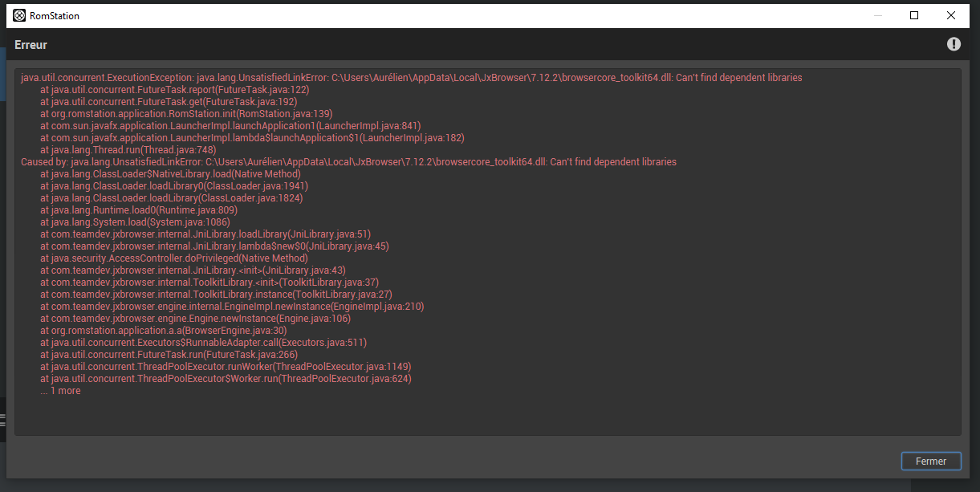This screenshot has width=980, height=492.
Task: Click the FutureTask.get(FutureTask.java:192) line
Action: 169,102
